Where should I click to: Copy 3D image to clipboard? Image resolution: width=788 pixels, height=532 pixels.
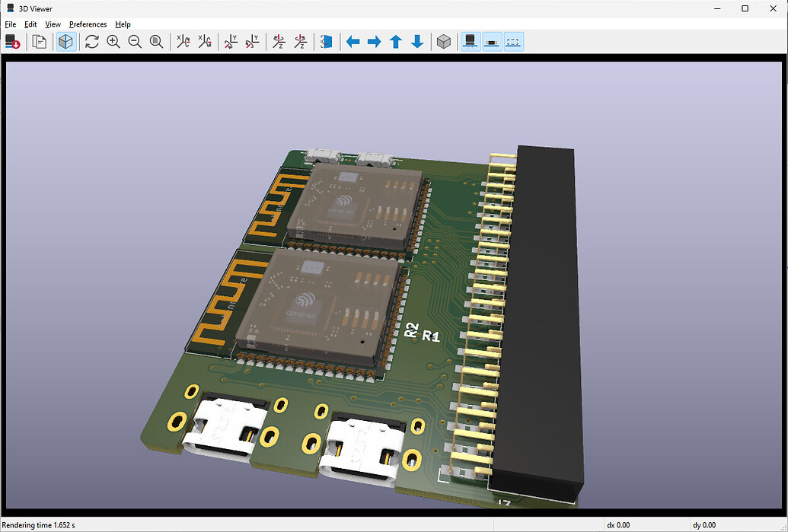point(39,42)
